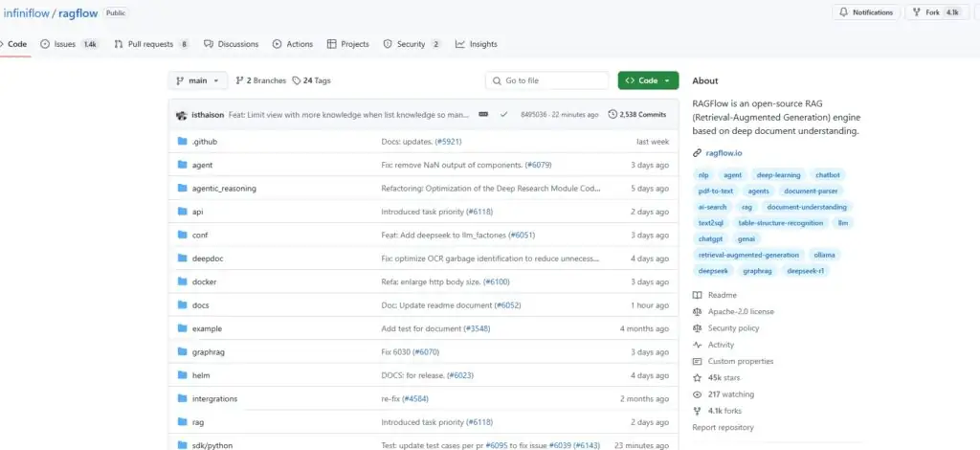
Task: View the Apache-2.0 license link
Action: coord(741,311)
